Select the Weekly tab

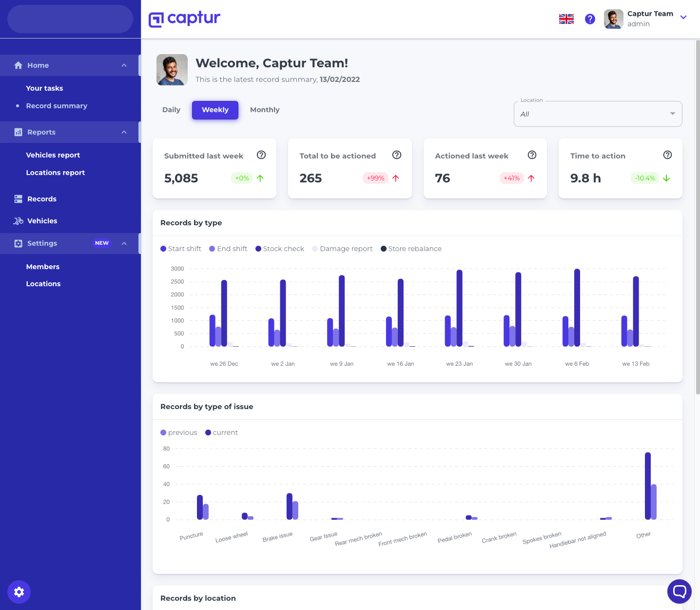(215, 110)
